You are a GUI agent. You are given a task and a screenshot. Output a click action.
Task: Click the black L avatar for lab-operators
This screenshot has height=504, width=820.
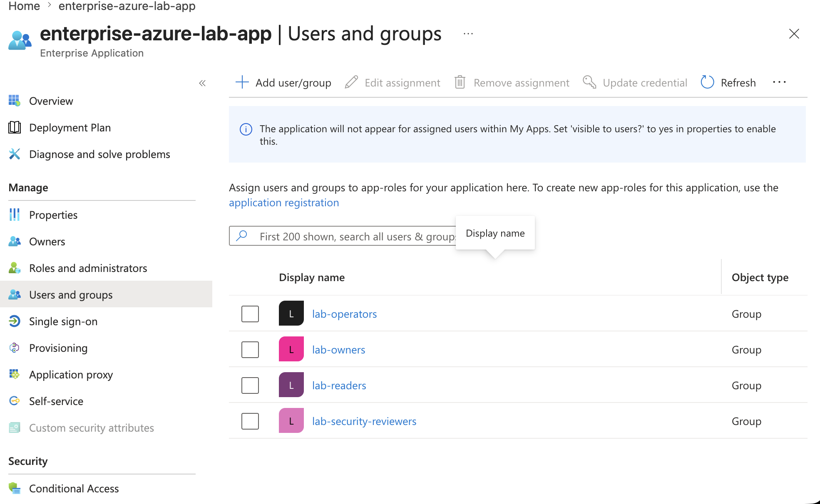[x=291, y=313]
